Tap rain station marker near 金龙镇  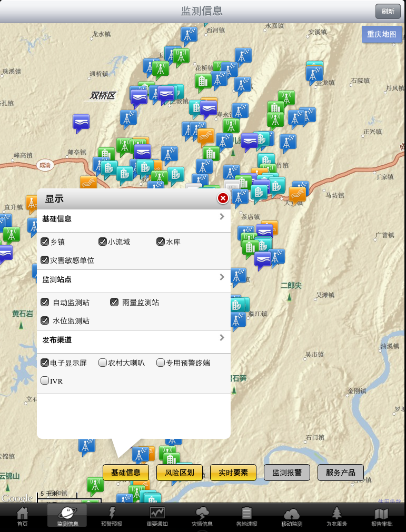(314, 75)
